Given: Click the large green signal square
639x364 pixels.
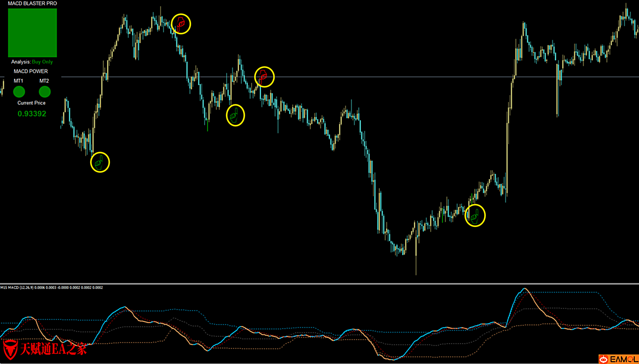Looking at the screenshot, I should 32,33.
